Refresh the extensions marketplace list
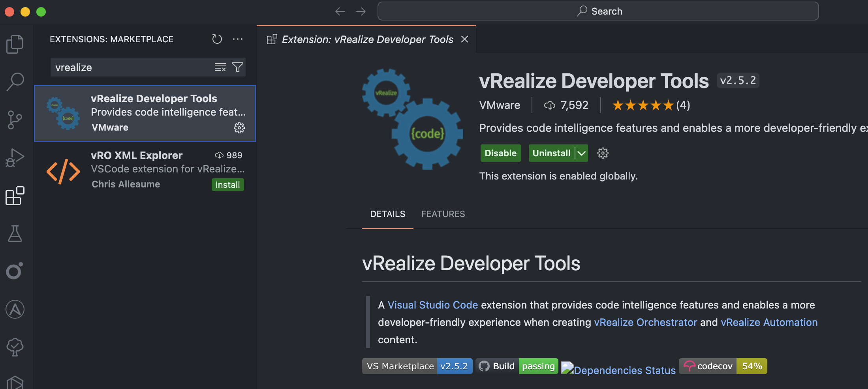Image resolution: width=868 pixels, height=389 pixels. [x=217, y=39]
